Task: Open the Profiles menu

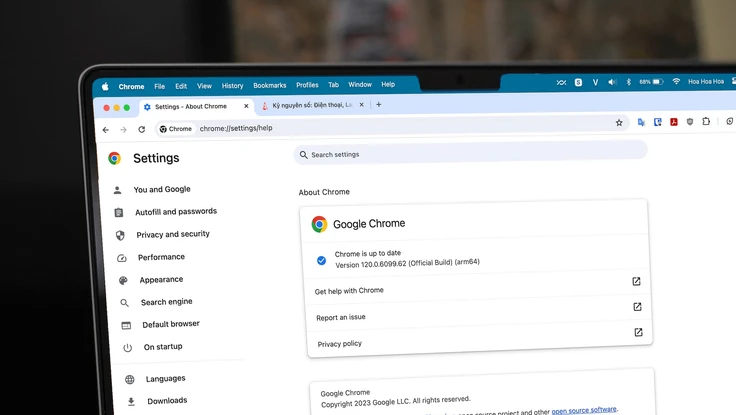Action: coord(307,85)
